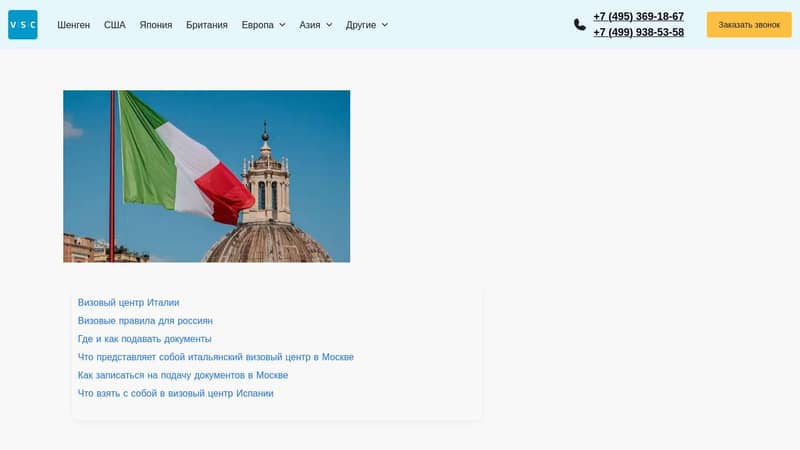Select Япония in the navigation
Screen dimensions: 800x450
(x=156, y=24)
